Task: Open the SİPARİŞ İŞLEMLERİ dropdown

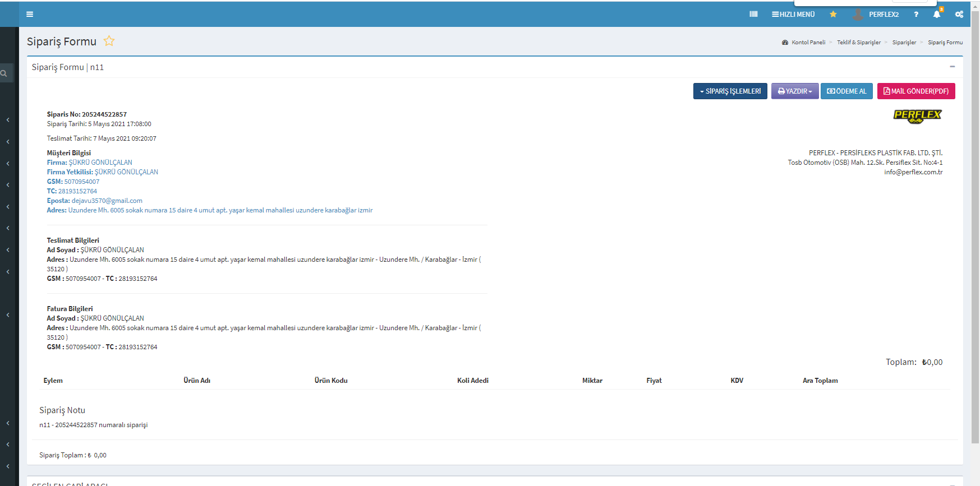Action: click(730, 91)
